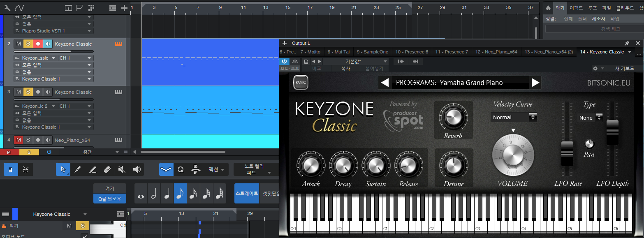Select the Mute tool with crossed speaker
The image size is (644, 238).
[122, 169]
